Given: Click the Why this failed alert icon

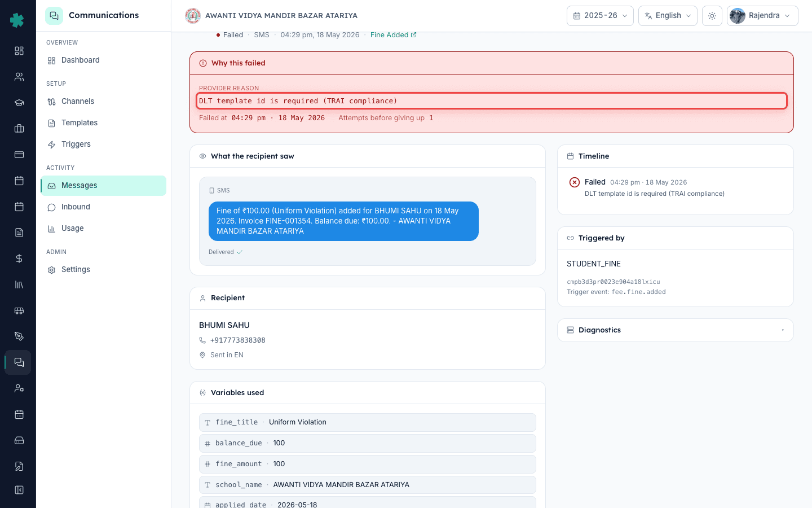Looking at the screenshot, I should [203, 63].
